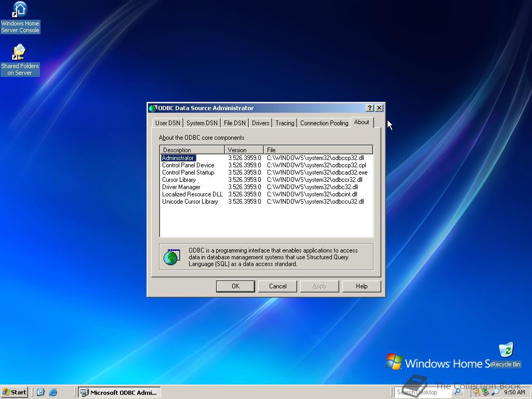Screen dimensions: 532x399
Task: Click the odbccp32.dll file path
Action: [x=315, y=158]
